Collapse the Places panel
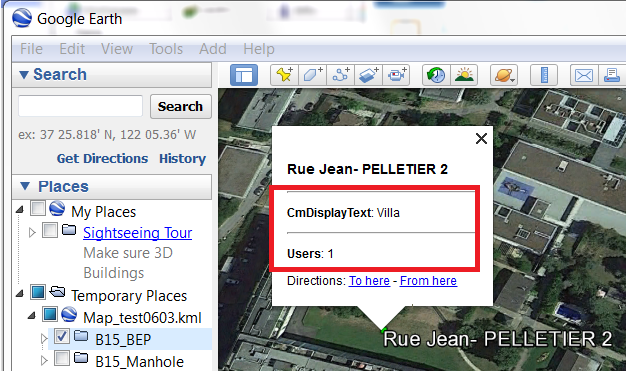 (x=25, y=186)
